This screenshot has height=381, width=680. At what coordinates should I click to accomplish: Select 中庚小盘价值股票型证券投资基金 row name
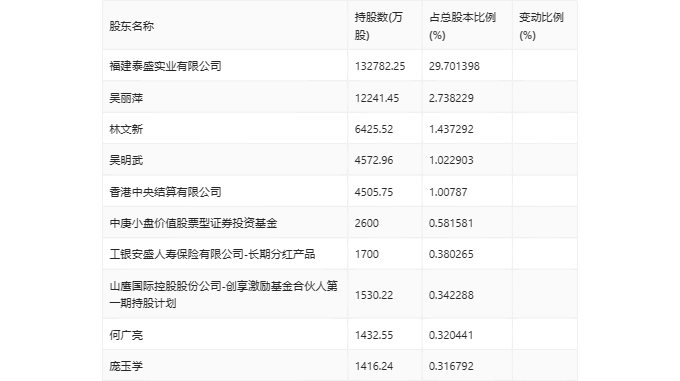pos(193,223)
